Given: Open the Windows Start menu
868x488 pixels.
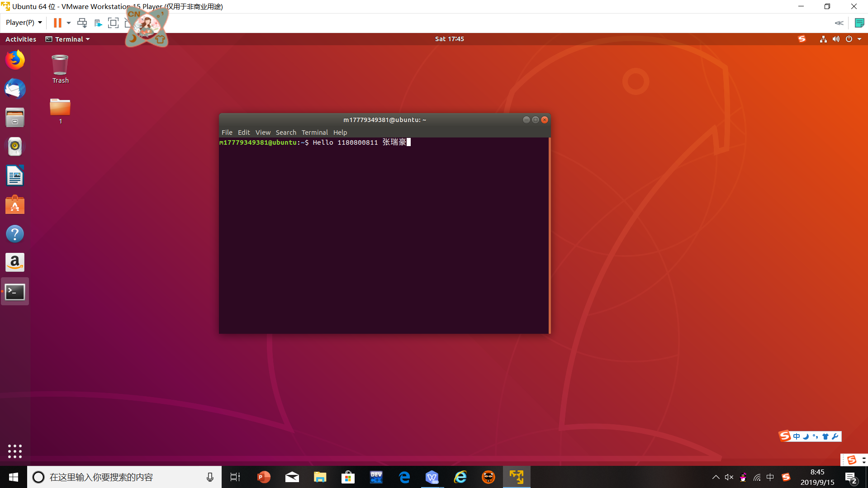Looking at the screenshot, I should pos(14,477).
